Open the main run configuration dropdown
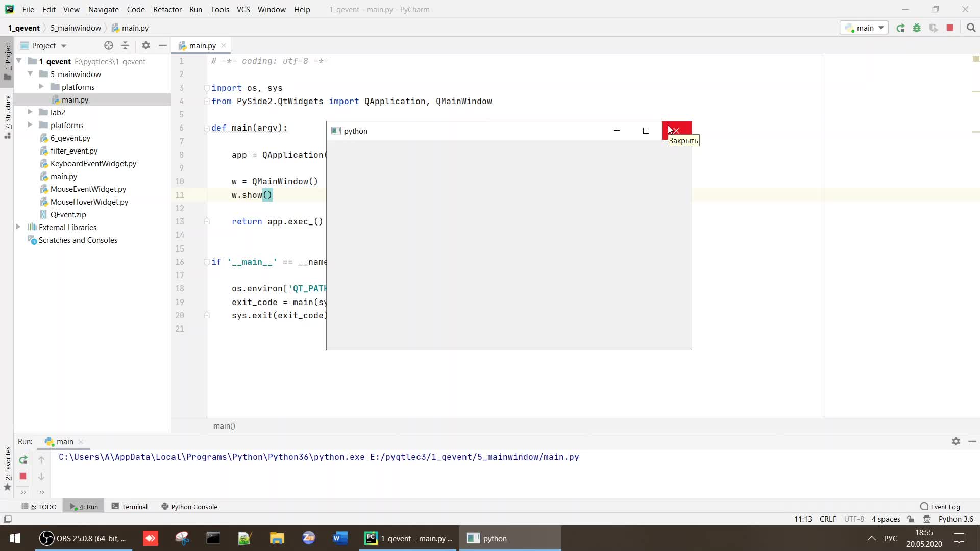This screenshot has height=551, width=980. click(x=864, y=28)
